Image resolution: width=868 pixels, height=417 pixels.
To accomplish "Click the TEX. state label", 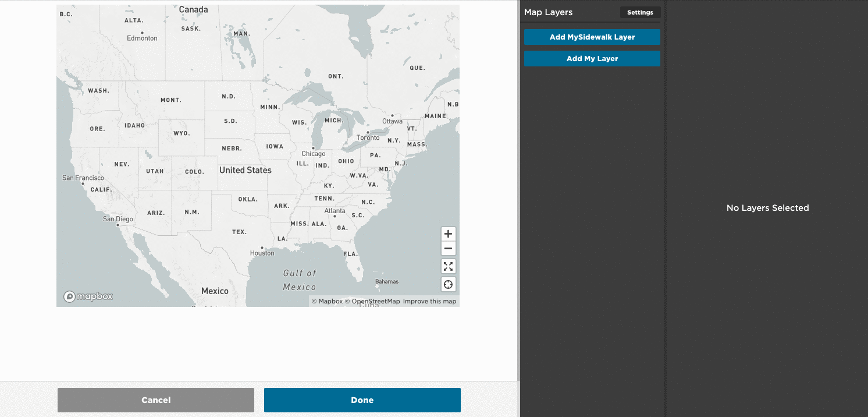I will [x=240, y=232].
